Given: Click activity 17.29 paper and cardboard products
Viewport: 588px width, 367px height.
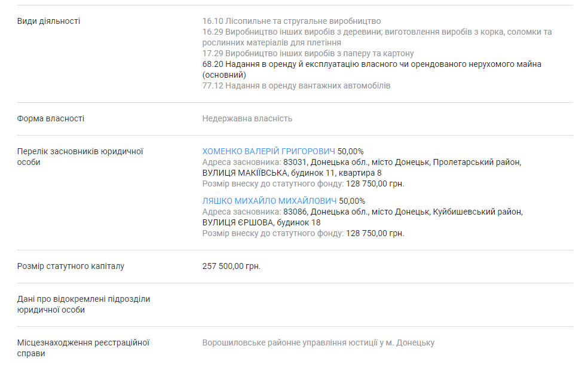Looking at the screenshot, I should point(308,53).
